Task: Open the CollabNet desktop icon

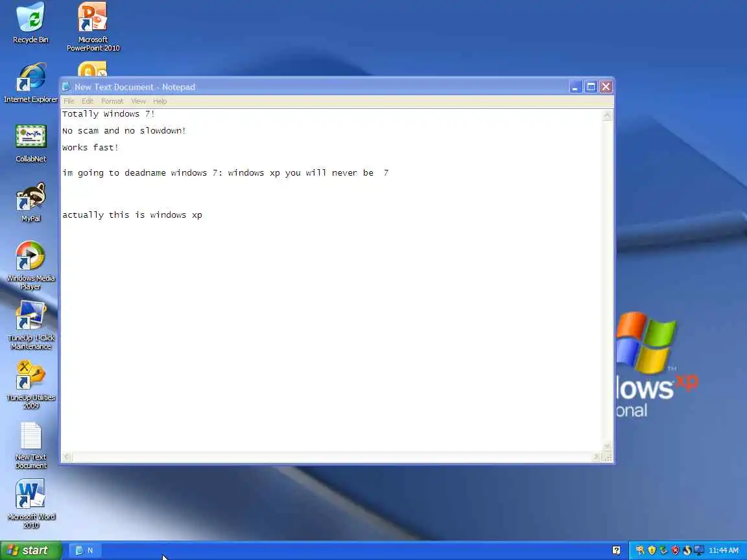Action: 31,143
